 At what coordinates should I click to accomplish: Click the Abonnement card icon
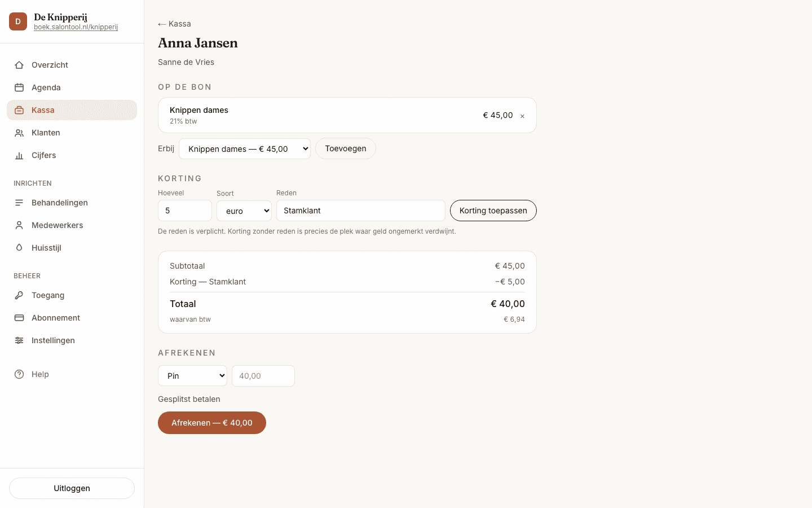19,318
